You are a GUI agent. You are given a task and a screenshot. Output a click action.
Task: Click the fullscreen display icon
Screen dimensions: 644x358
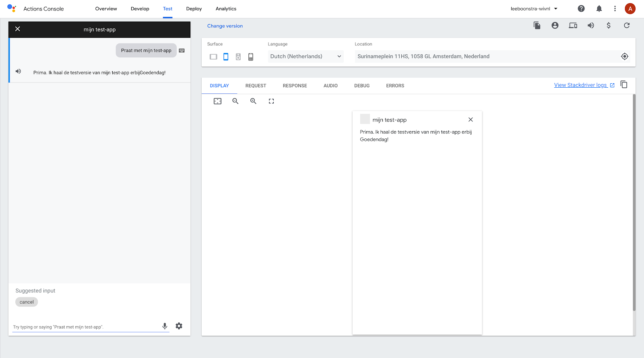pyautogui.click(x=271, y=101)
